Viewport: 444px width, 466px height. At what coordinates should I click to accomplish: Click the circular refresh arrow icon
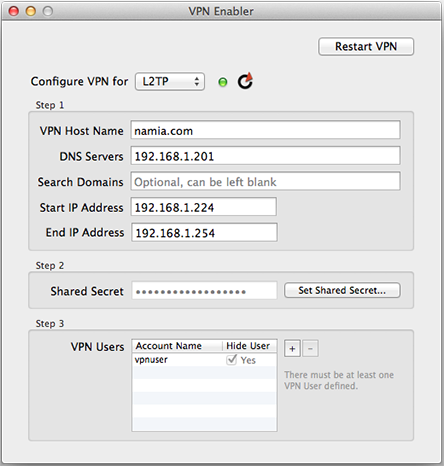tap(245, 81)
